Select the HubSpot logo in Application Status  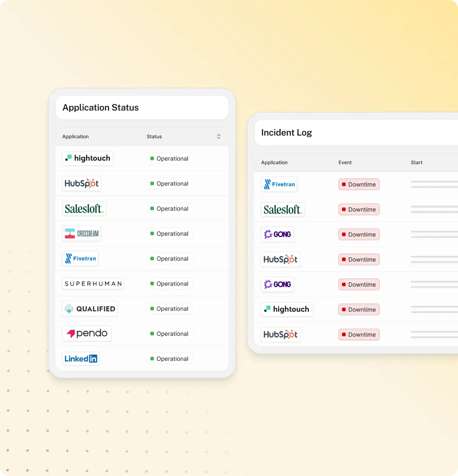pos(82,183)
